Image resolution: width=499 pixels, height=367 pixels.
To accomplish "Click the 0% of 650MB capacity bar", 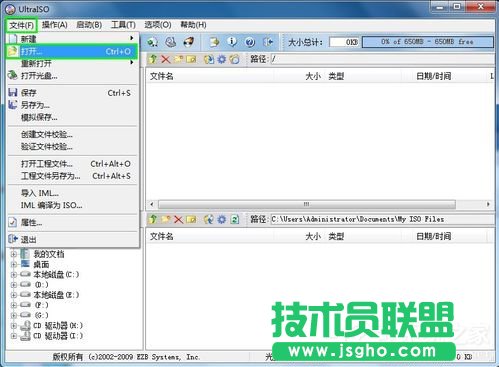I will tap(428, 42).
